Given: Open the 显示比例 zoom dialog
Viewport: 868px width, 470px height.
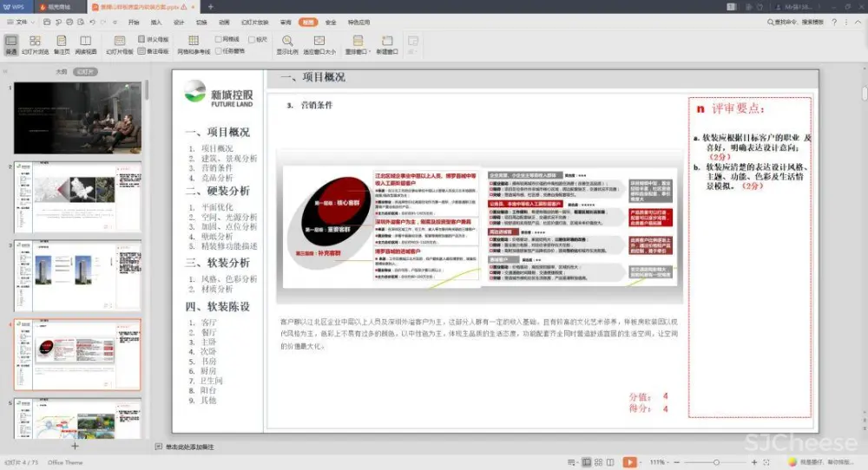Looking at the screenshot, I should (x=286, y=44).
